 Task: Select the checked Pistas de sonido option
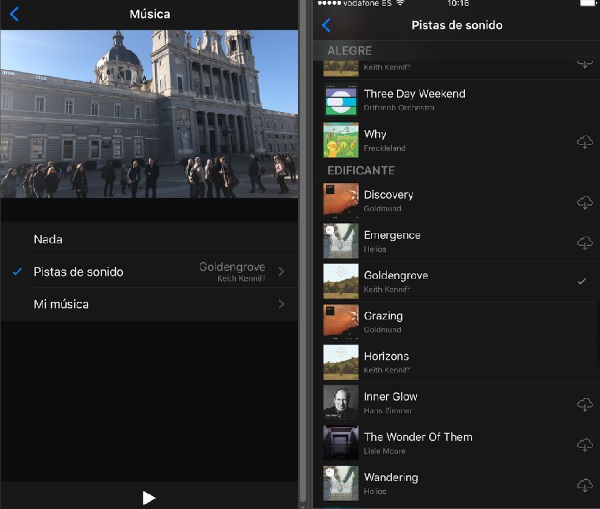click(x=149, y=272)
